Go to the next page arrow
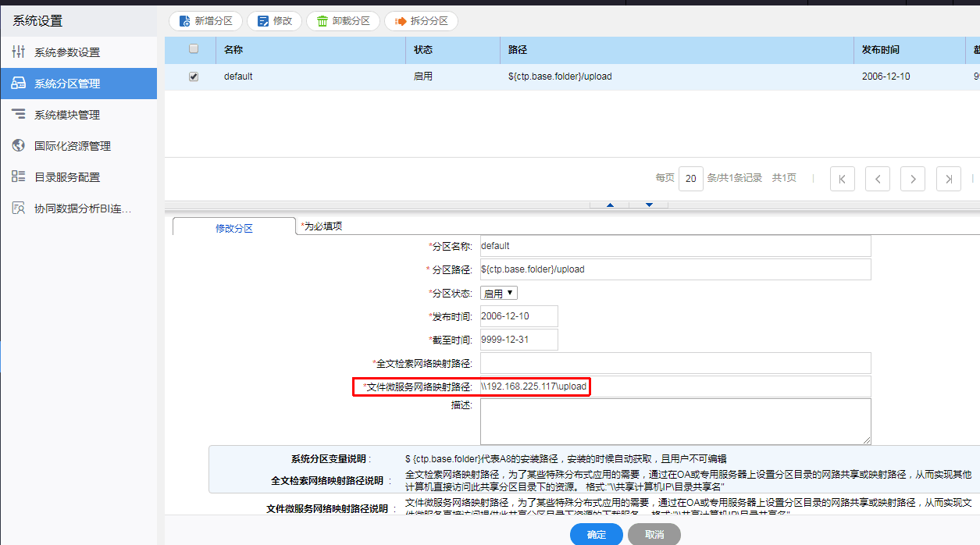980x545 pixels. pyautogui.click(x=913, y=179)
